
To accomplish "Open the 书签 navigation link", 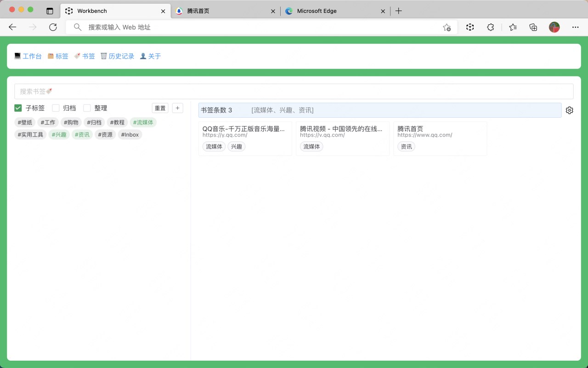I will [x=85, y=56].
